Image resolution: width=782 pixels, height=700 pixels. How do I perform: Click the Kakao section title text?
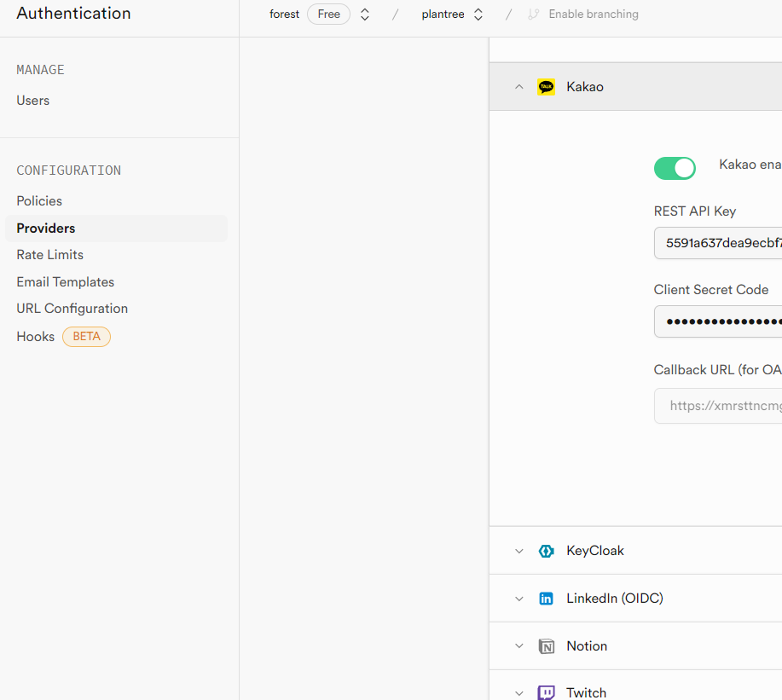[x=585, y=87]
